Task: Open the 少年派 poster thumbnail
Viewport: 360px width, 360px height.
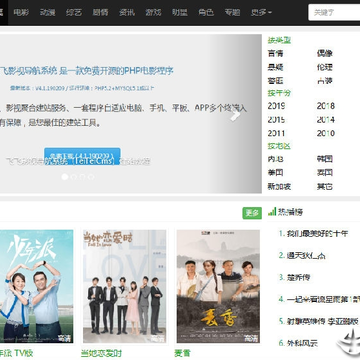Action: coord(36,286)
